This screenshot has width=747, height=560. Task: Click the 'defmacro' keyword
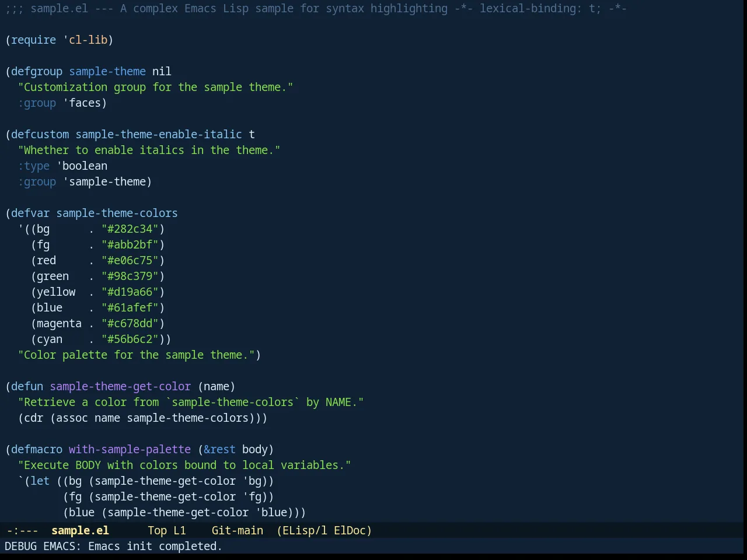tap(37, 449)
